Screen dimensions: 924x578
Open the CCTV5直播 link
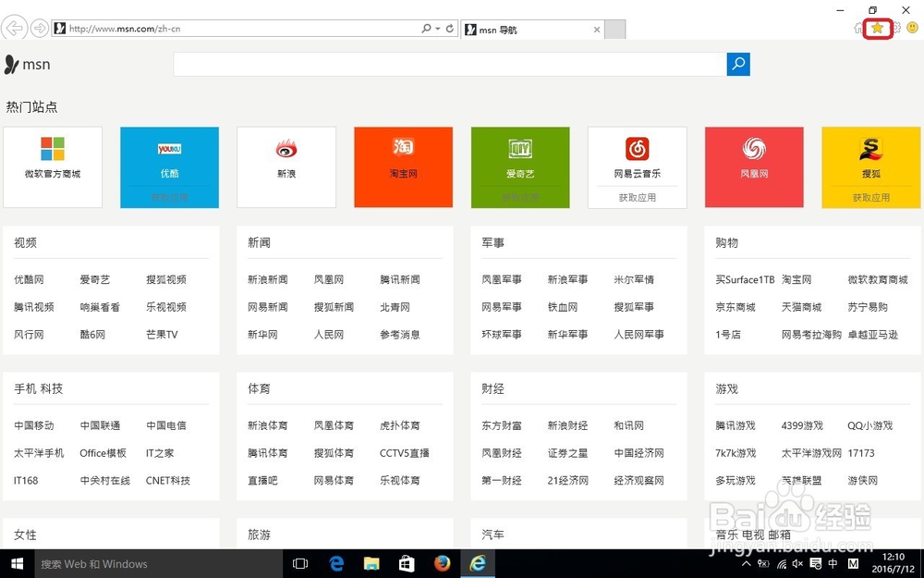pyautogui.click(x=405, y=453)
